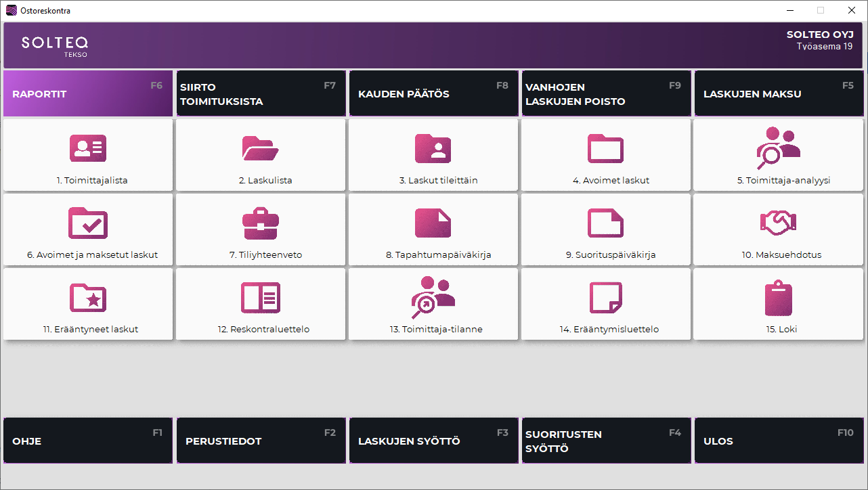Open the Toimittajalista report icon
The height and width of the screenshot is (490, 868).
point(88,148)
